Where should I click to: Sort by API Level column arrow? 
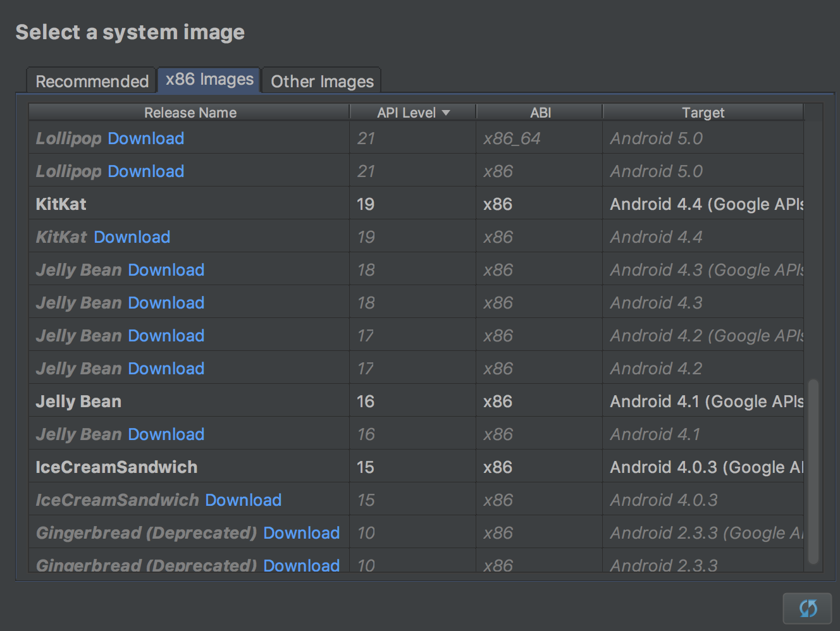(x=446, y=113)
